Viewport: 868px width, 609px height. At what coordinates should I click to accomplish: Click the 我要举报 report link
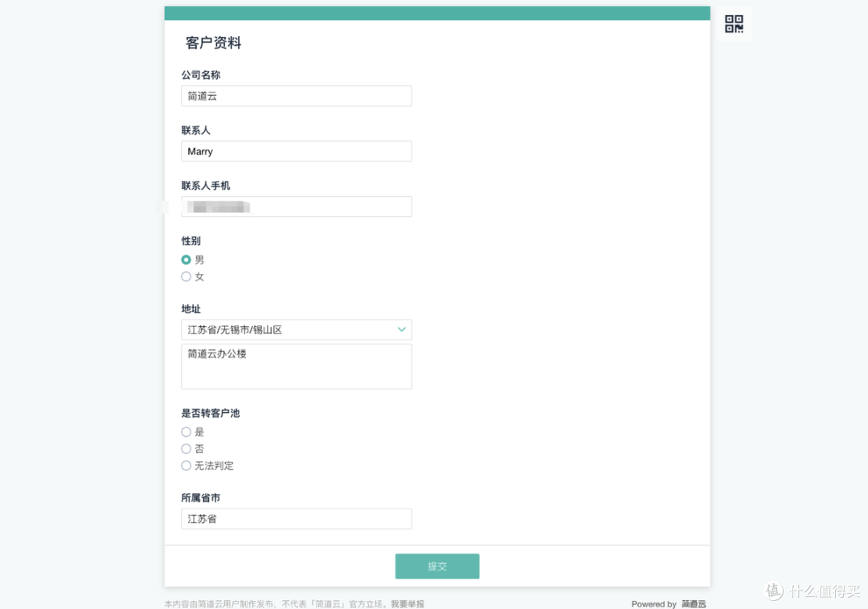(x=408, y=603)
